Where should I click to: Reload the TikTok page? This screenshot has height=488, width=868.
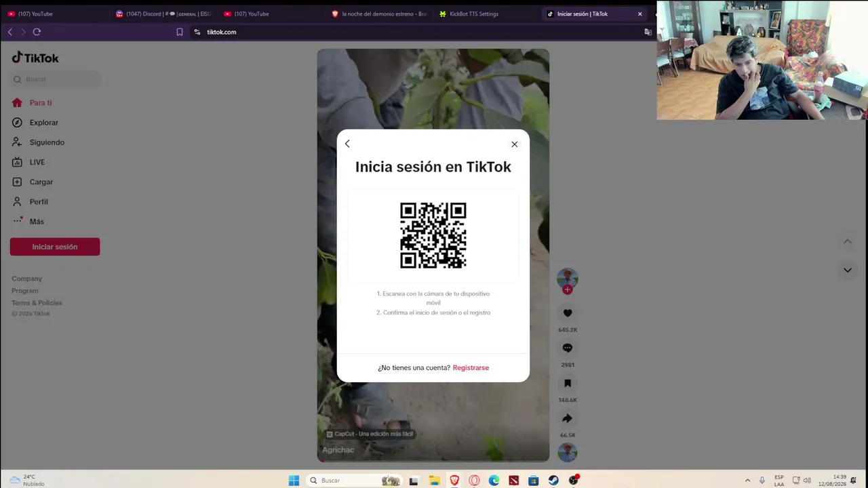coord(37,32)
